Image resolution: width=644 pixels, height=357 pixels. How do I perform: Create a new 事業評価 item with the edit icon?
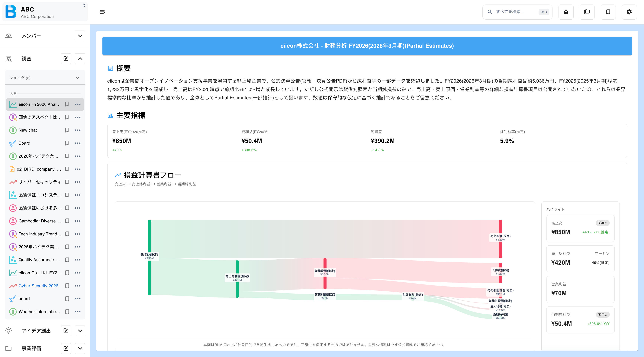click(66, 348)
